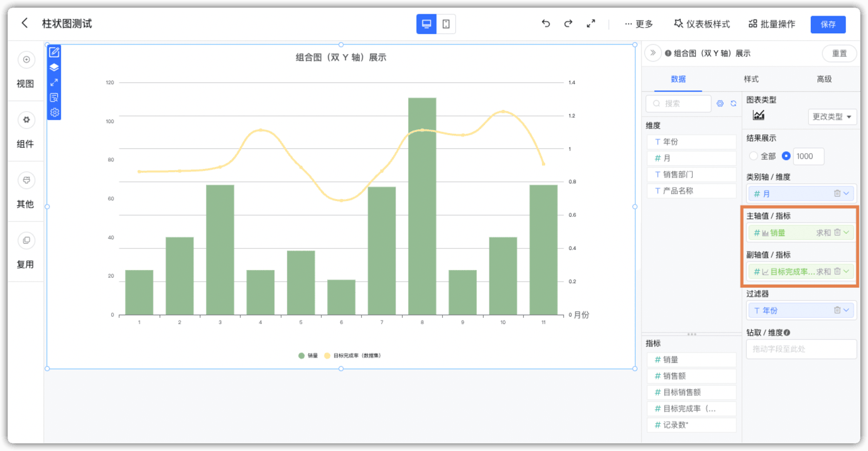Click the dataset settings gear icon

click(x=720, y=103)
